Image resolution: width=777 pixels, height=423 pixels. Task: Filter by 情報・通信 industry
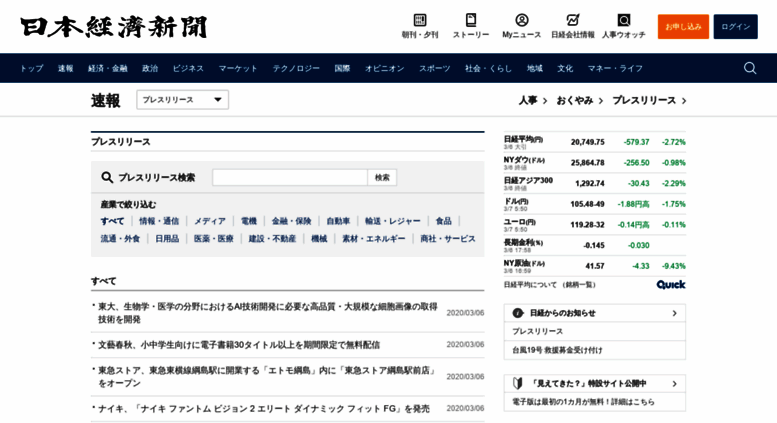point(159,221)
